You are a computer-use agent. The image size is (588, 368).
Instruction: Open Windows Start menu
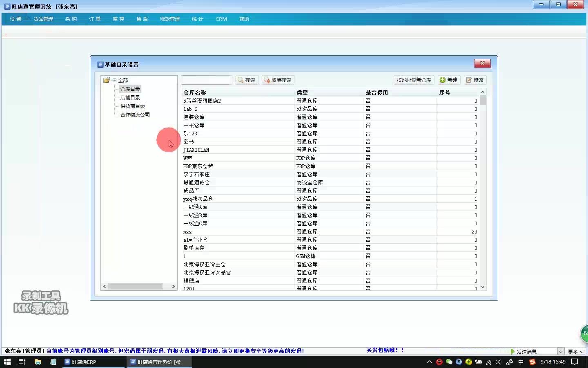[7, 362]
